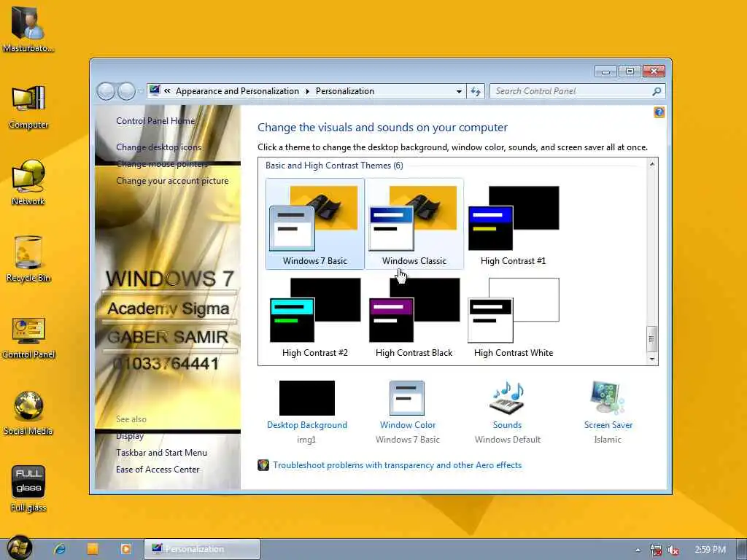747x560 pixels.
Task: Click the address bar control panel icon
Action: (x=155, y=90)
